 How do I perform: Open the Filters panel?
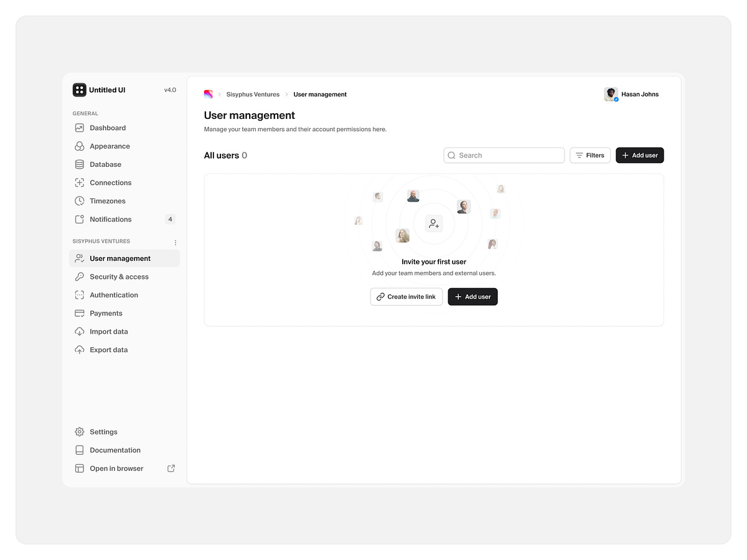590,155
